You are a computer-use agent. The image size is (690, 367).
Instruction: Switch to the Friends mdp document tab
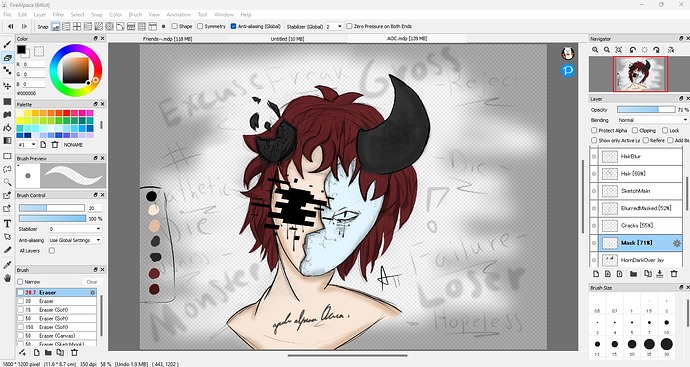(168, 39)
